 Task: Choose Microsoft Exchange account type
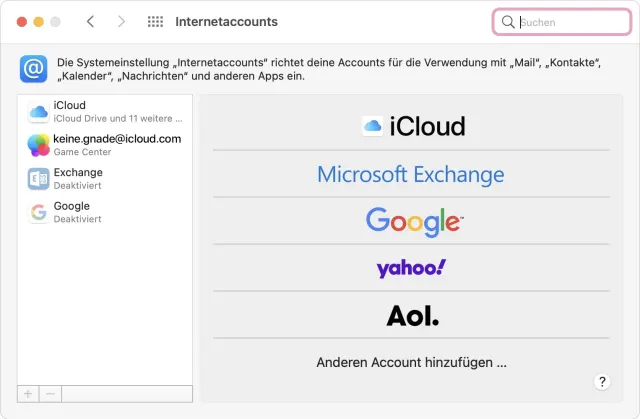tap(410, 175)
